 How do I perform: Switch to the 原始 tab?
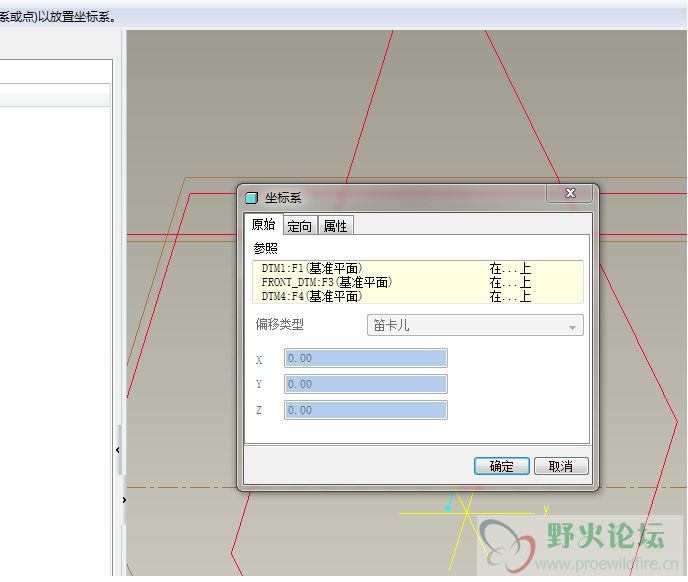pyautogui.click(x=263, y=224)
